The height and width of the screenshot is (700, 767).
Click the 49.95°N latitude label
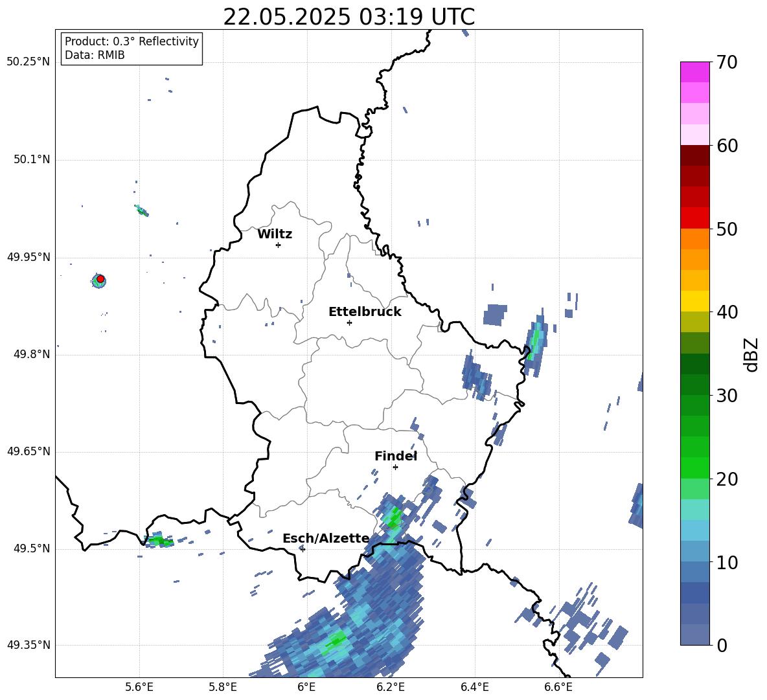(29, 257)
